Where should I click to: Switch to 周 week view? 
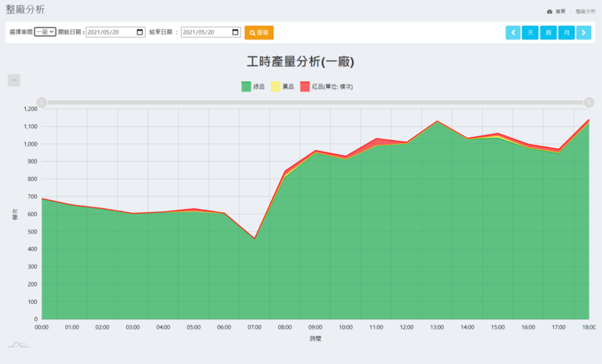coord(548,33)
